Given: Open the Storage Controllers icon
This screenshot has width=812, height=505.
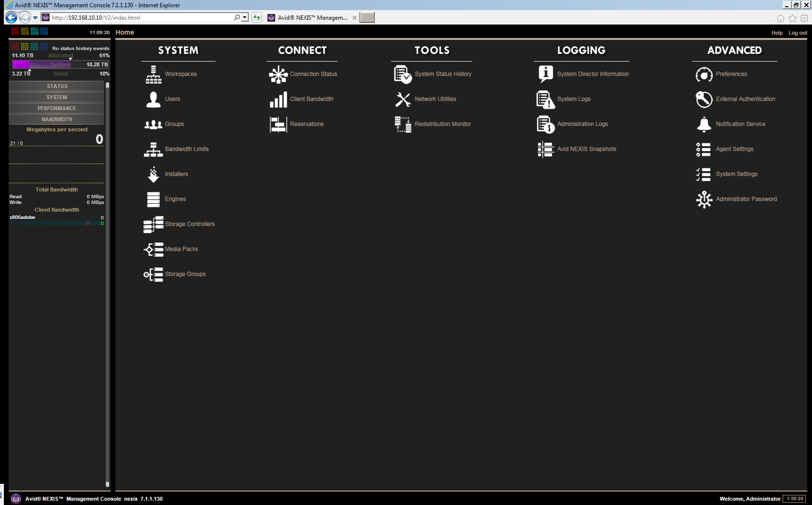Looking at the screenshot, I should (153, 224).
